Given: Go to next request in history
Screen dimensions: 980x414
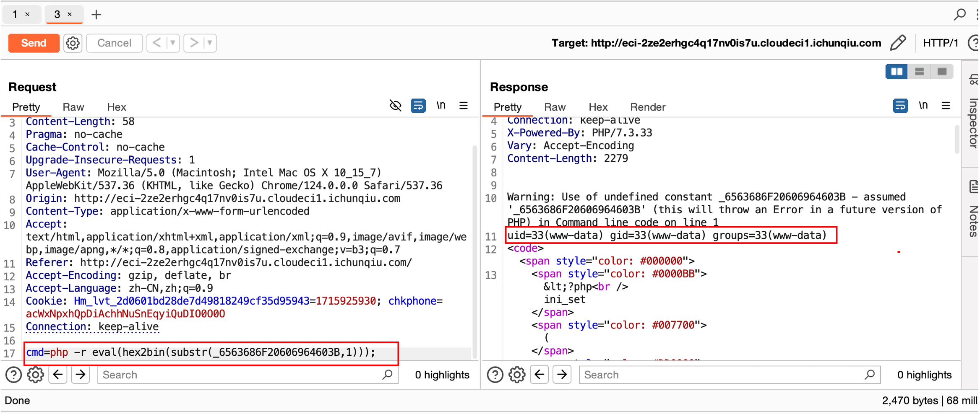Looking at the screenshot, I should coord(193,43).
